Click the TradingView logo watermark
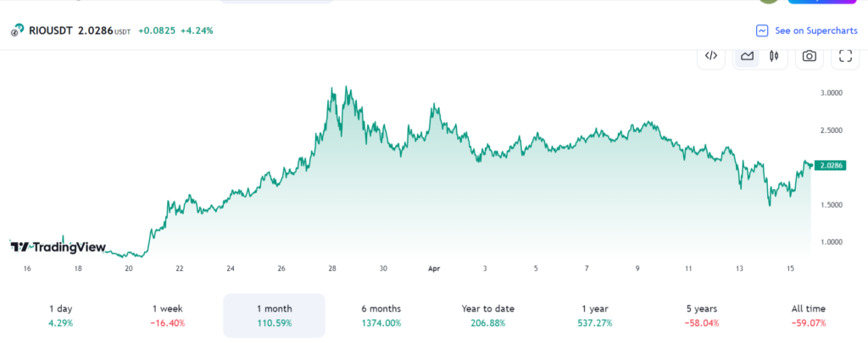The height and width of the screenshot is (343, 868). pyautogui.click(x=58, y=247)
